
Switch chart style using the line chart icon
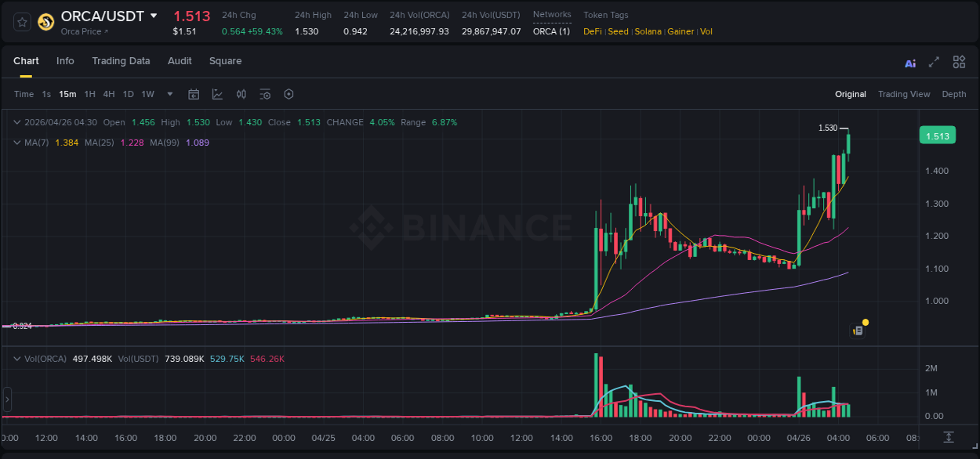(x=217, y=94)
